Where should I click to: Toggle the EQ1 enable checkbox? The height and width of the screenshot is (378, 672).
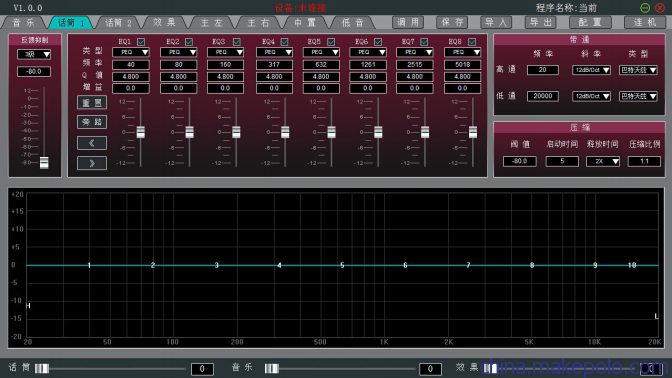coord(141,42)
